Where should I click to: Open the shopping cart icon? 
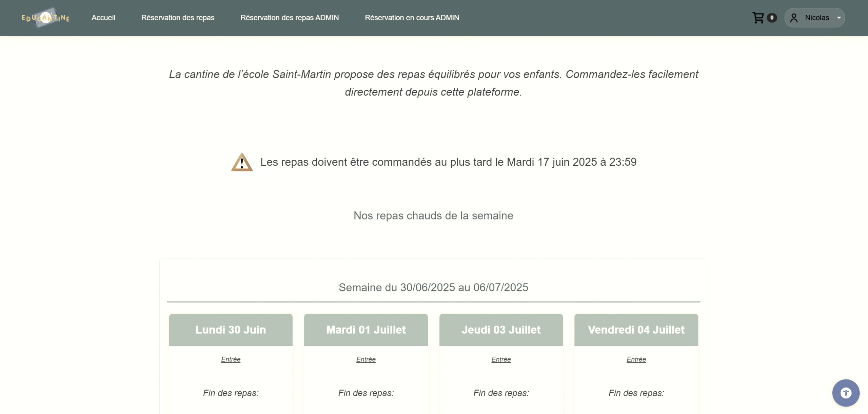tap(758, 18)
